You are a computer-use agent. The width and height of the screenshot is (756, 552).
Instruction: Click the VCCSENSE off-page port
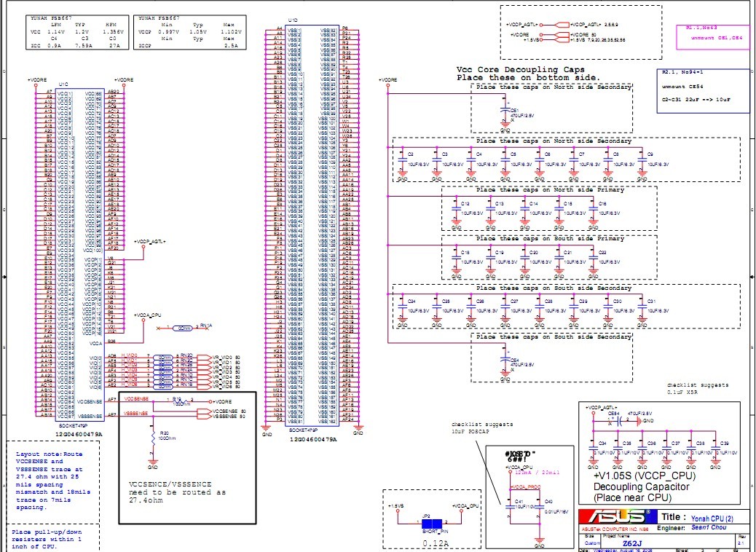tap(204, 411)
